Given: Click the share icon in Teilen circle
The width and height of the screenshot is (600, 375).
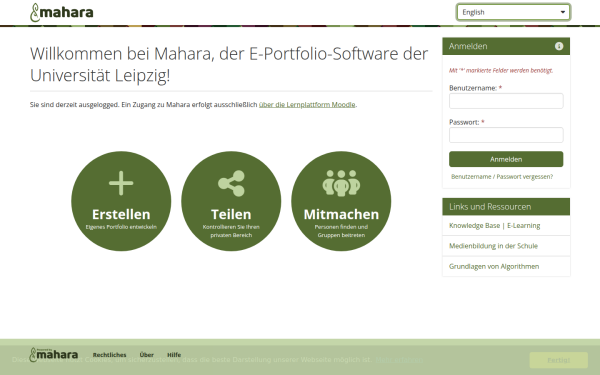Looking at the screenshot, I should 231,184.
